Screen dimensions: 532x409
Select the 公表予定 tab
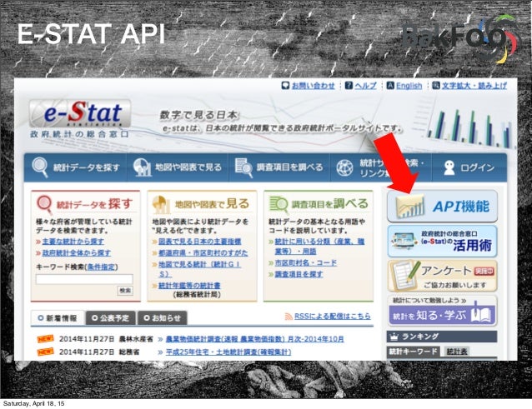tap(111, 318)
